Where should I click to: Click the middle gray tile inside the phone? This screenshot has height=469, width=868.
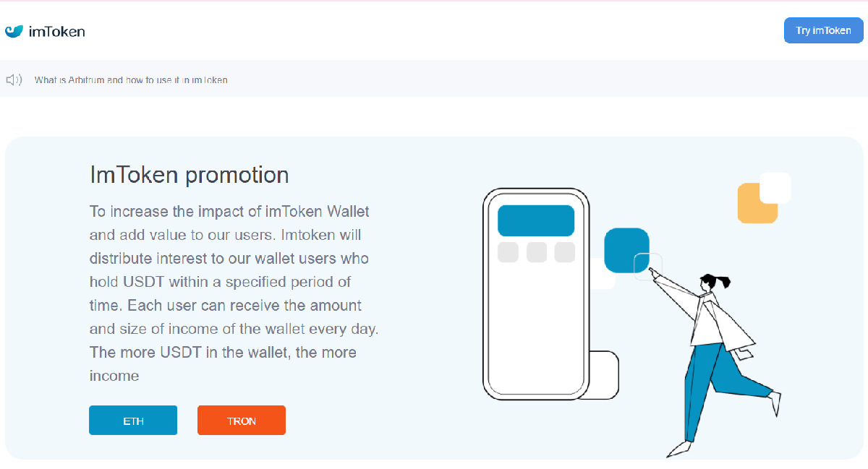tap(537, 252)
